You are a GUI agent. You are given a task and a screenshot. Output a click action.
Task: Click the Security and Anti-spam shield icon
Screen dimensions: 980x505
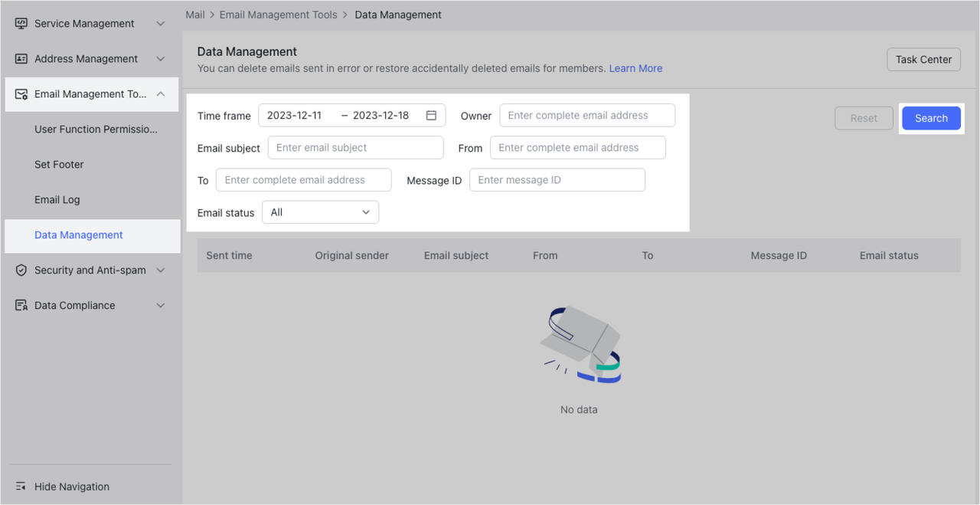21,271
